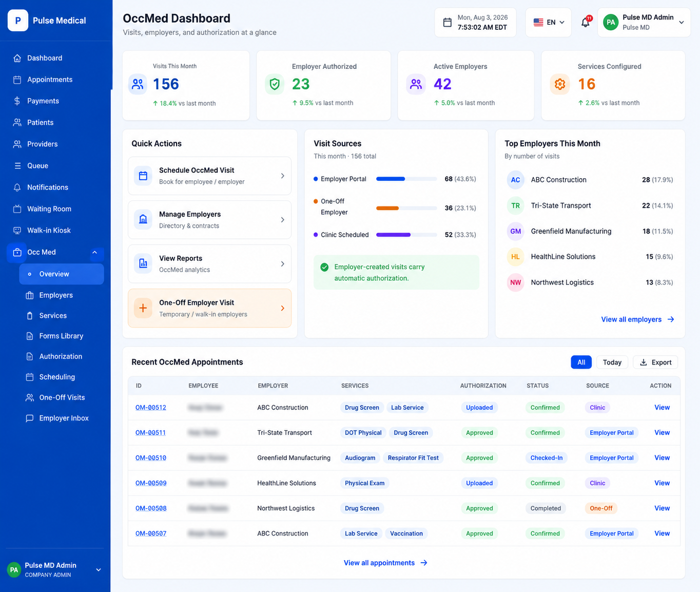
Task: Select the Today filter tab
Action: (612, 362)
